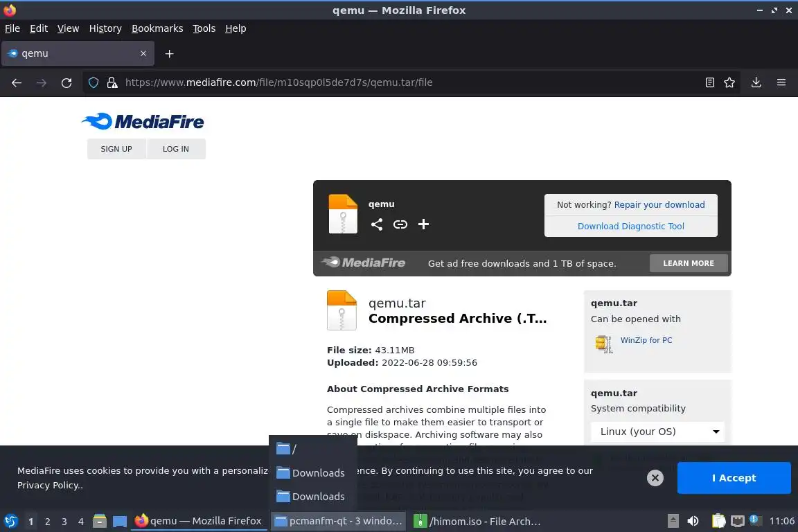Click the qemu.tar file icon
Image resolution: width=798 pixels, height=532 pixels.
tap(342, 310)
